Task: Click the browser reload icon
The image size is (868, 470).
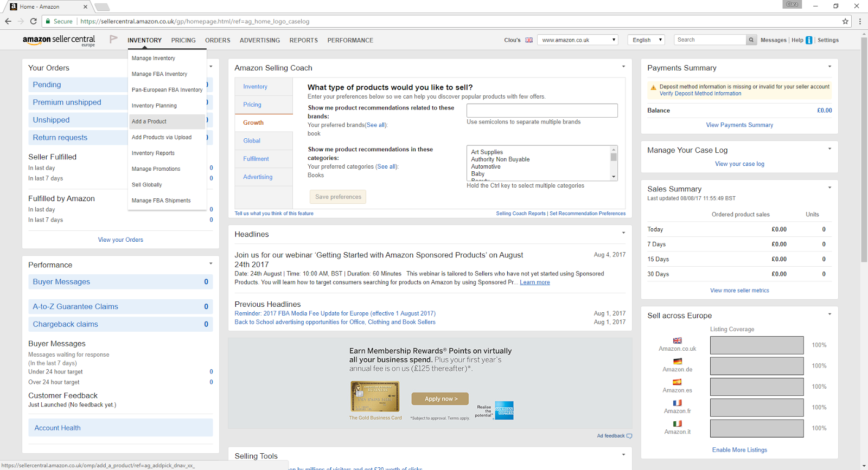Action: 33,21
